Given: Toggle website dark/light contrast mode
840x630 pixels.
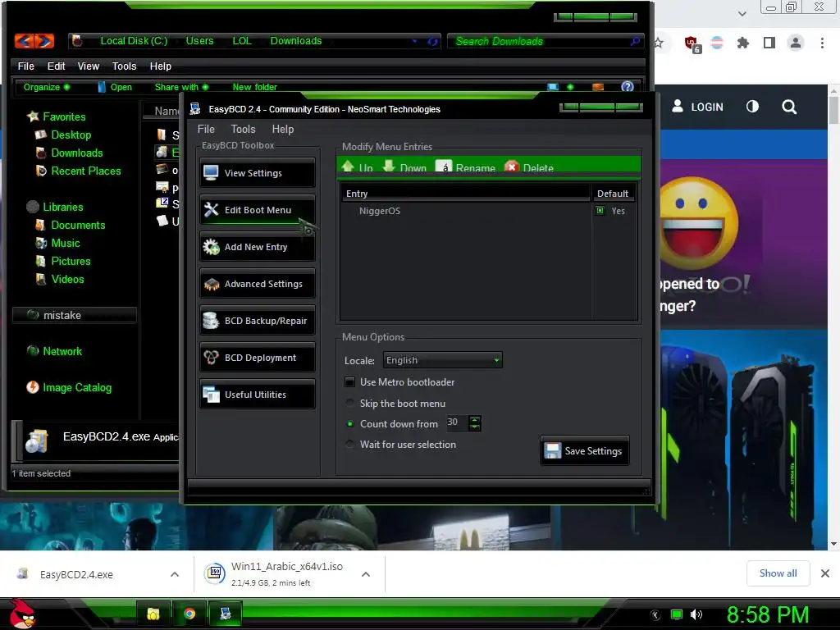Looking at the screenshot, I should [753, 106].
